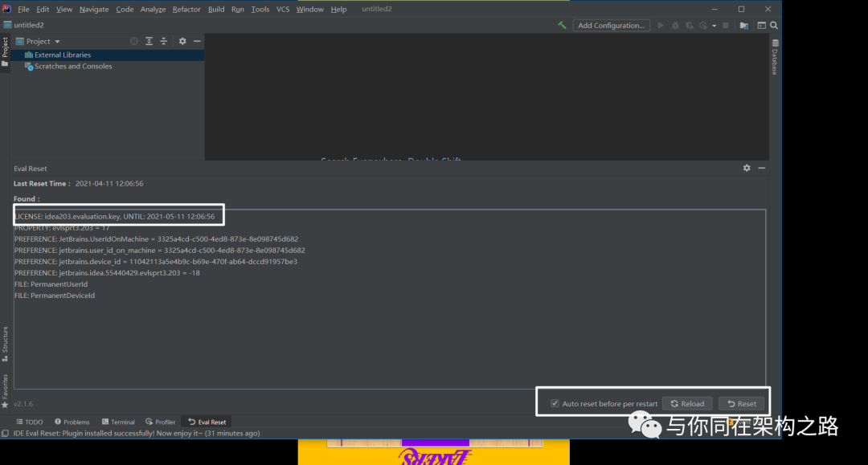The image size is (868, 465).
Task: Click the Run Anything icon
Action: [x=762, y=26]
